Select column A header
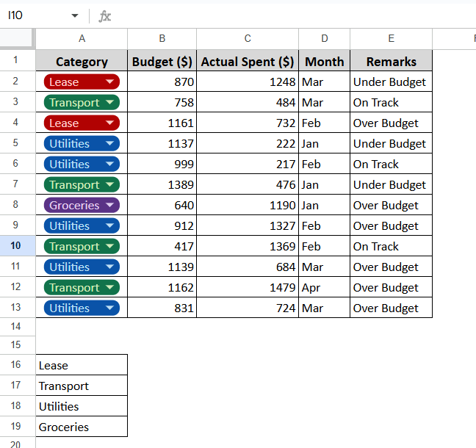 82,38
